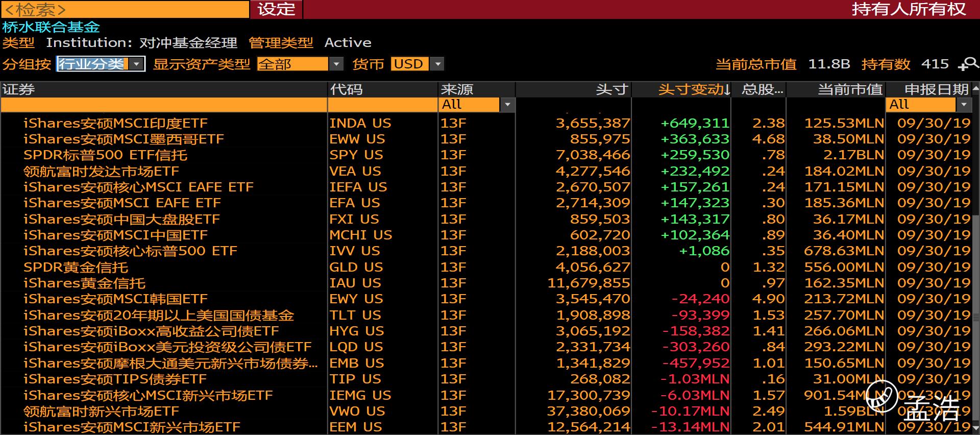Viewport: 980px width, 435px height.
Task: Select the 领航富时新兴市场ETF row
Action: (x=486, y=411)
